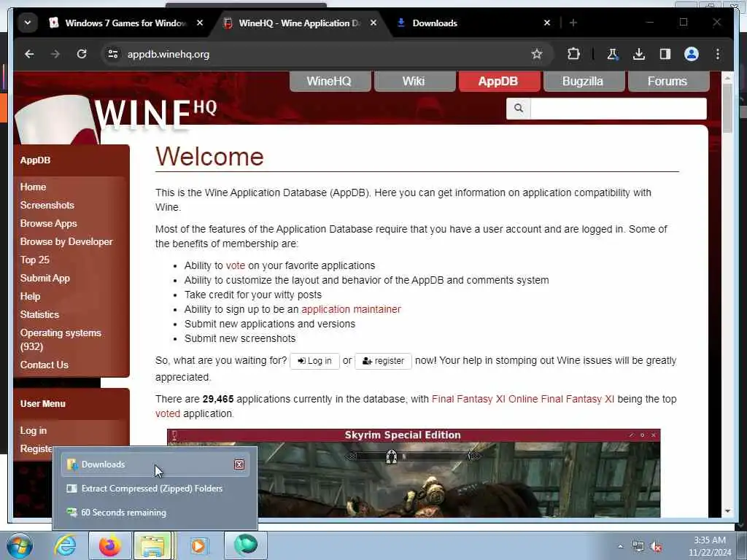This screenshot has height=560, width=747.
Task: Go to Home in AppDB sidebar
Action: (33, 187)
